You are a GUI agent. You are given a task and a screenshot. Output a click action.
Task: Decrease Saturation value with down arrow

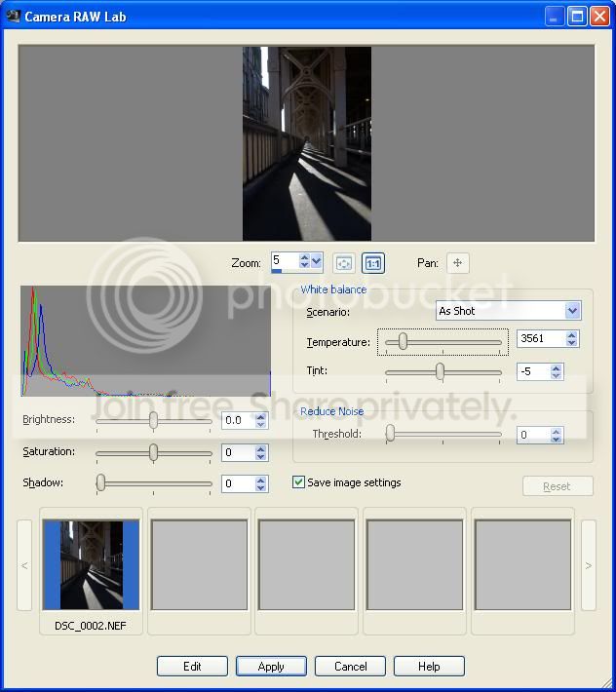[x=261, y=456]
